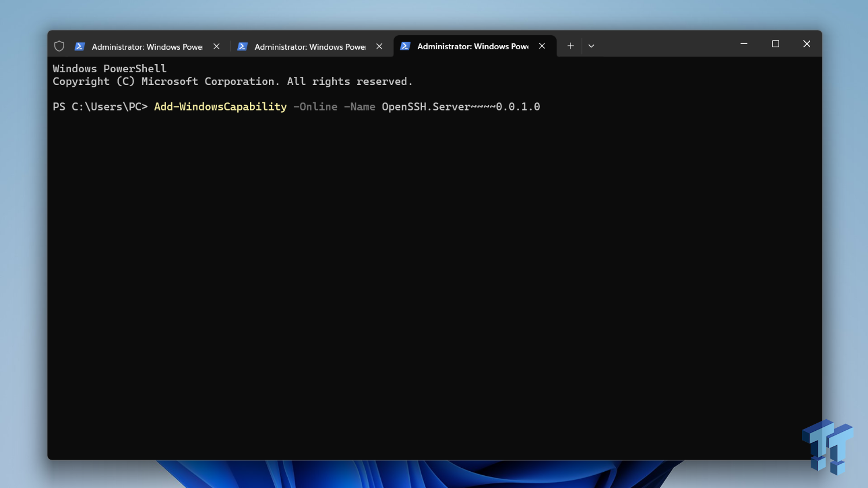Viewport: 868px width, 488px height.
Task: Close the Terminal window
Action: [807, 44]
